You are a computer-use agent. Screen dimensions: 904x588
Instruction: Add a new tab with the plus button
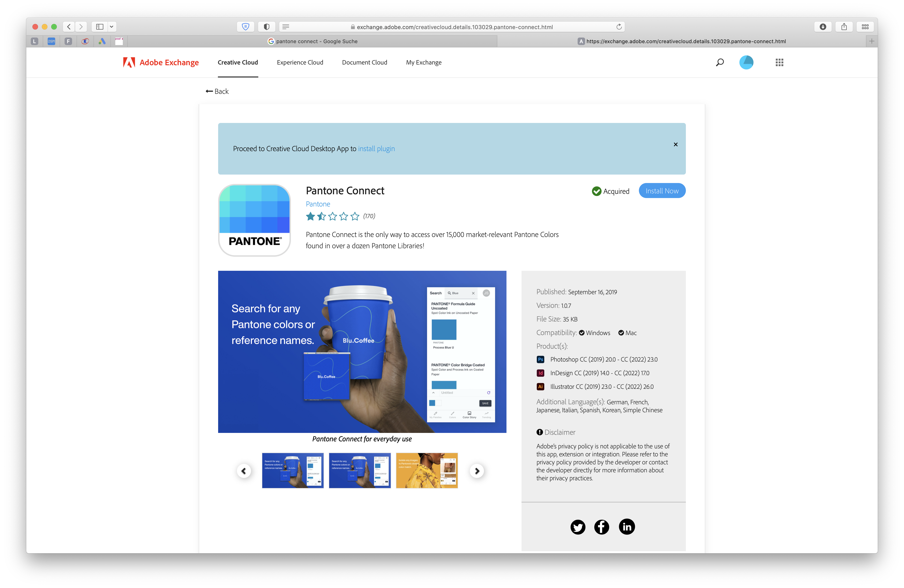(871, 41)
